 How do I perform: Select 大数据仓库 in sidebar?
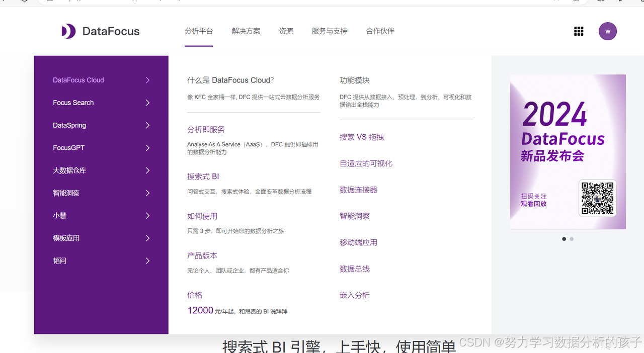click(x=69, y=170)
